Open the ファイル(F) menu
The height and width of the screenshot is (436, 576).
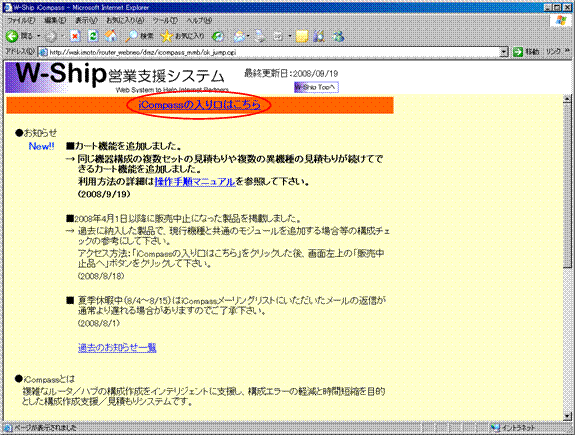(21, 21)
